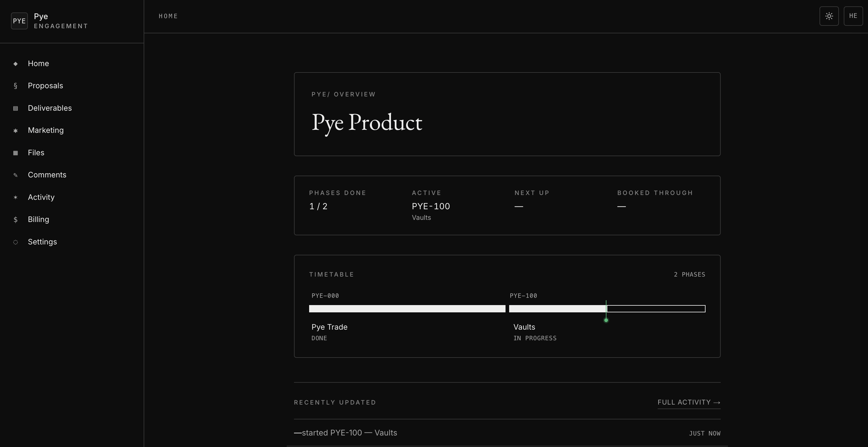
Task: Click the PYE logo badge
Action: click(x=19, y=21)
